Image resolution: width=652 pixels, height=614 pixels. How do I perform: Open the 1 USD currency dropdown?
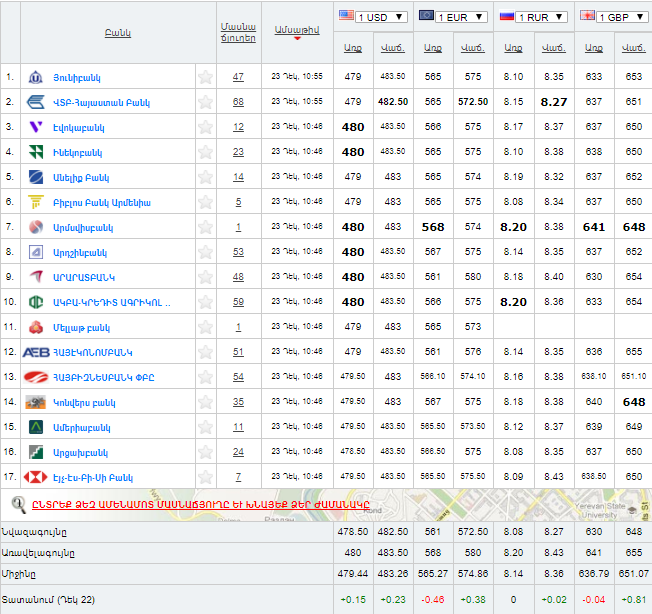click(x=381, y=17)
